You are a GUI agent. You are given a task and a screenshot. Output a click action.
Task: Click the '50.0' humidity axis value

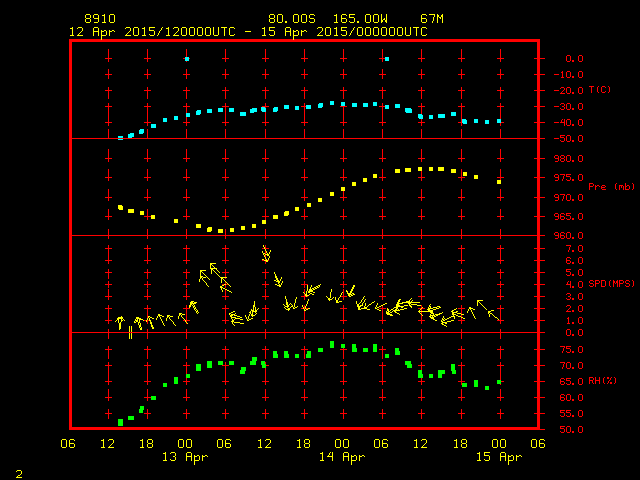click(x=571, y=429)
